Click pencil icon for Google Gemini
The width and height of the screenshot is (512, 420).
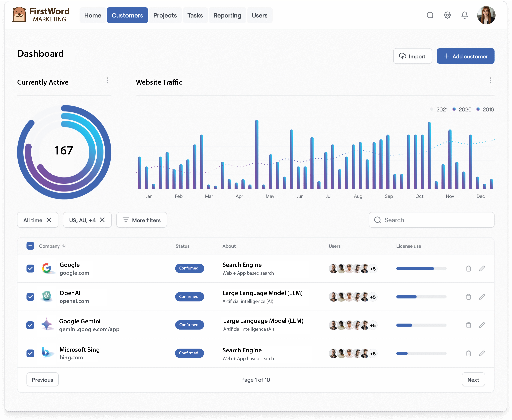click(482, 325)
